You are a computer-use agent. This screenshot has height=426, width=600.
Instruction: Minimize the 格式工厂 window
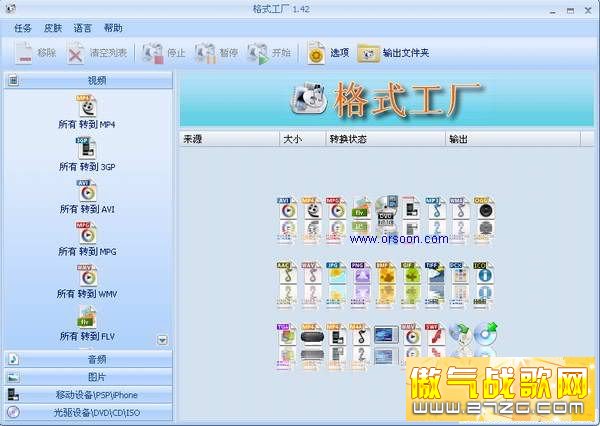pyautogui.click(x=553, y=11)
